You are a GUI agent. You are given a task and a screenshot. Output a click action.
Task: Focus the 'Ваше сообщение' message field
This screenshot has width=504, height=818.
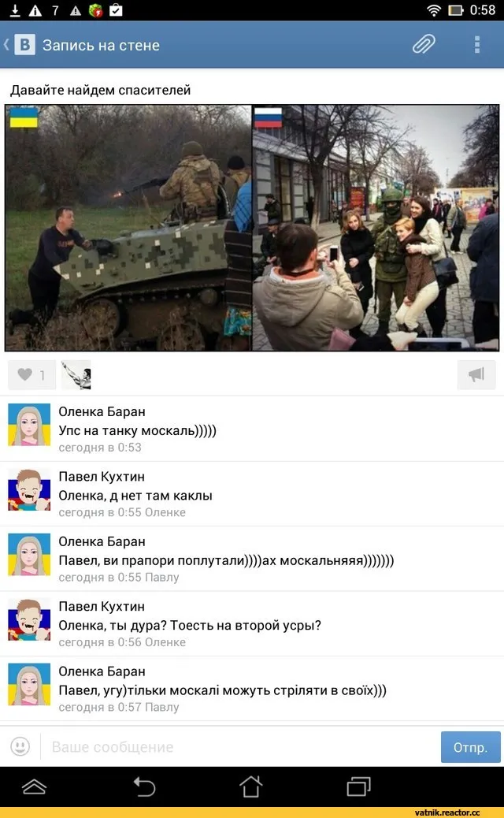click(x=241, y=747)
